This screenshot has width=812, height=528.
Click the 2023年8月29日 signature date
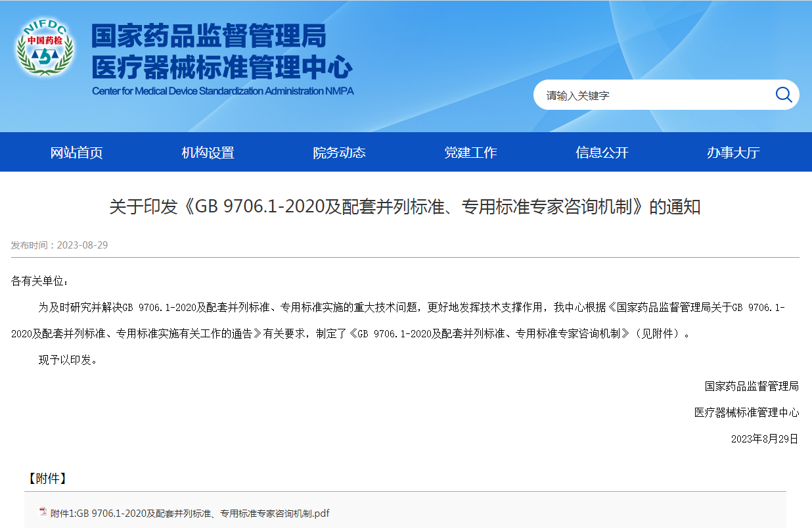tap(765, 439)
